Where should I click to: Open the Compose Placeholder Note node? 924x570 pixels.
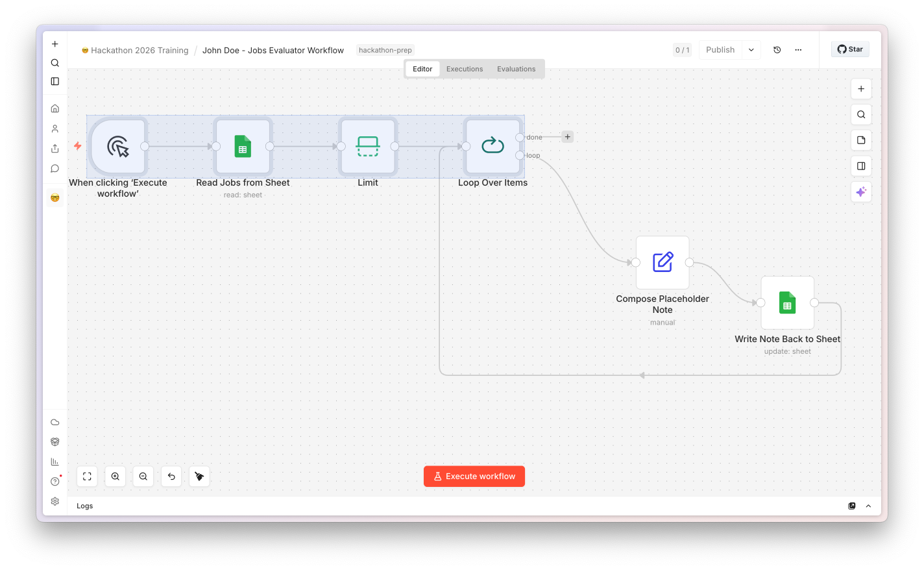(x=663, y=262)
